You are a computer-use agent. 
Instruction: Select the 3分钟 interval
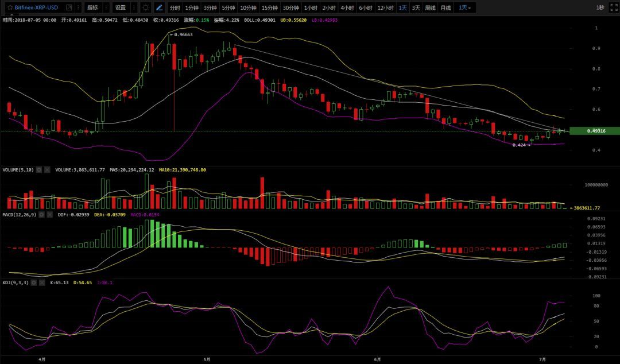click(x=210, y=8)
